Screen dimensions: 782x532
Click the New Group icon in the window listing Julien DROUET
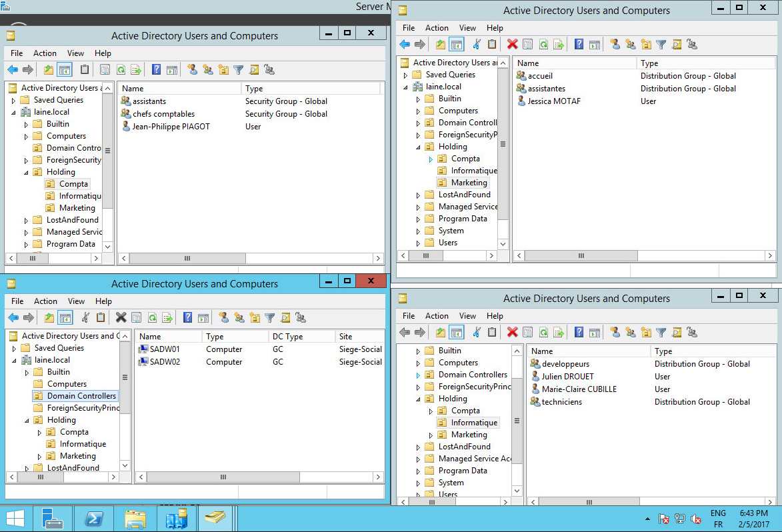tap(631, 333)
